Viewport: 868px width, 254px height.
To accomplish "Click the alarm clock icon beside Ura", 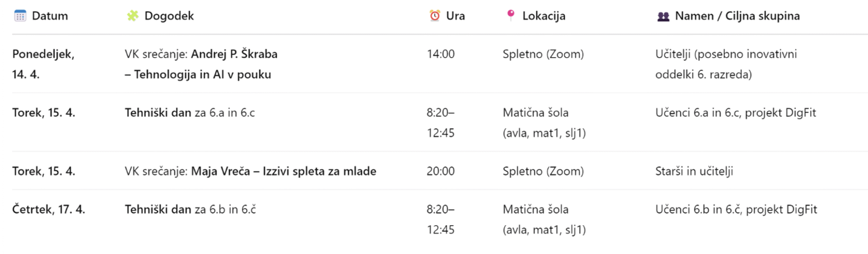I will click(435, 16).
